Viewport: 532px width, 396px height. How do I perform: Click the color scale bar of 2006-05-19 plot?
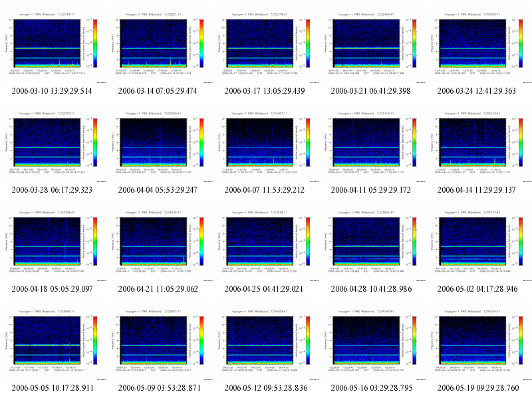[521, 340]
